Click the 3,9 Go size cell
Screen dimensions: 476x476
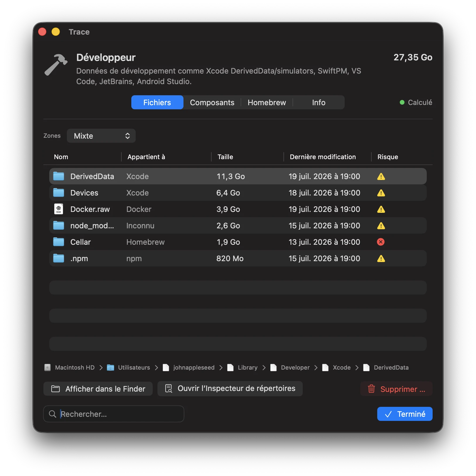click(228, 209)
